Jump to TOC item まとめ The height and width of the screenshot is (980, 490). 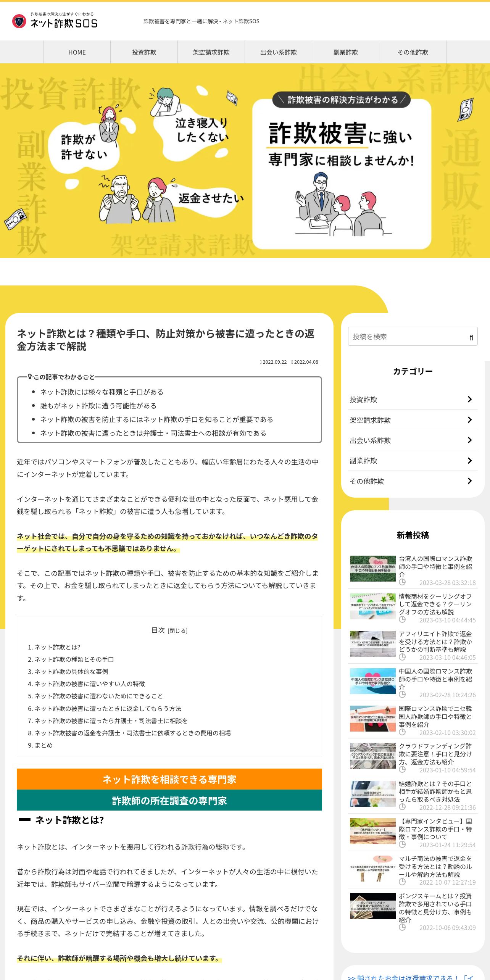(44, 745)
